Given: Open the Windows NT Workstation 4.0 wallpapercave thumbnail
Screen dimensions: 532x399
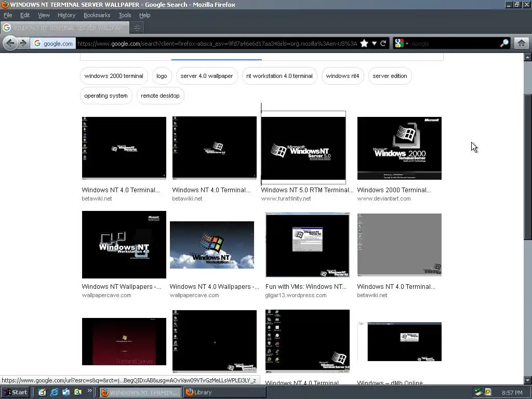Looking at the screenshot, I should coord(124,245).
